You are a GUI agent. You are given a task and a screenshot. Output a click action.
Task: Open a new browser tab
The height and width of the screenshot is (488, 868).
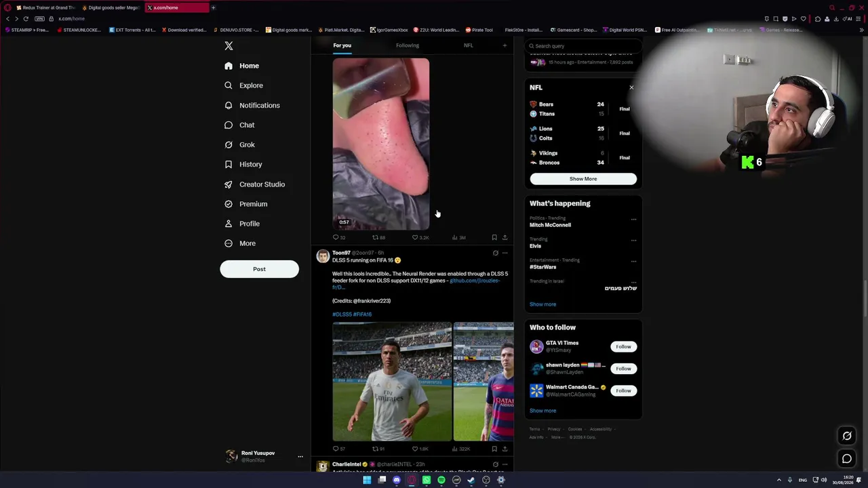[x=213, y=7]
